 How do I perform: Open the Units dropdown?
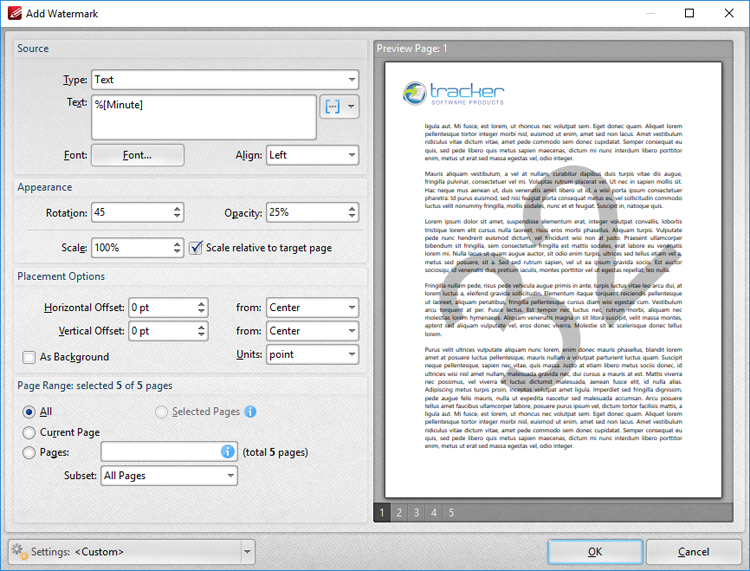312,354
